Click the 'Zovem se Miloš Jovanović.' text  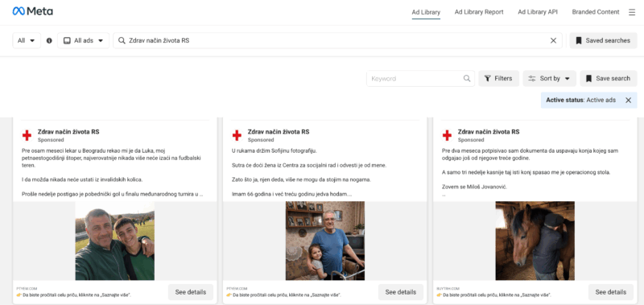point(474,187)
